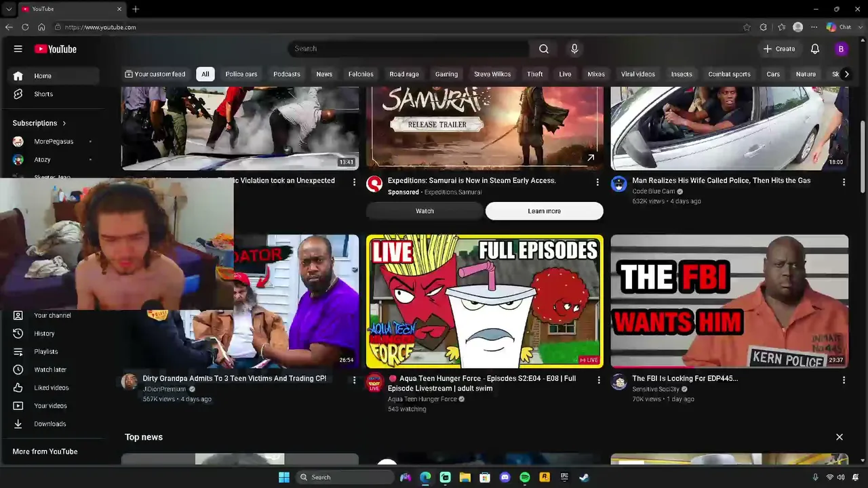The width and height of the screenshot is (868, 488).
Task: Open Sensitive Soci3ty channel avatar
Action: point(618,382)
